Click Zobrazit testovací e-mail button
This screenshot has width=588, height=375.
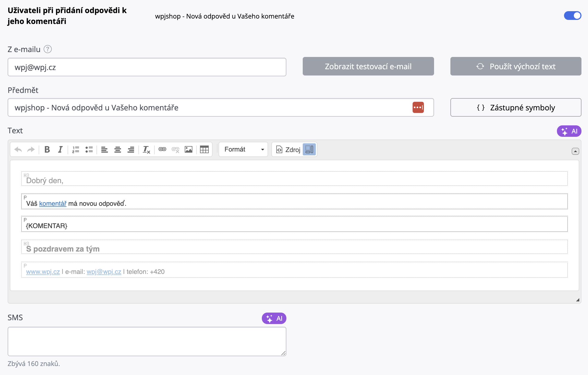[368, 66]
